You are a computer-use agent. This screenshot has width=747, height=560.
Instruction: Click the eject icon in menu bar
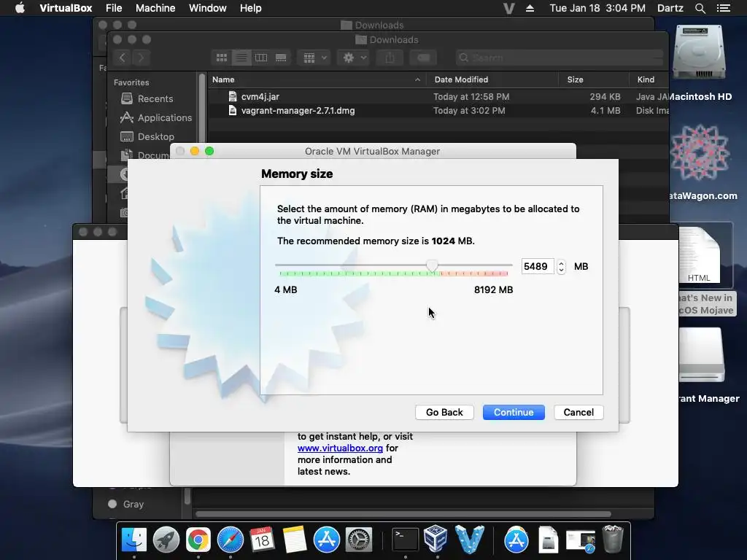point(530,8)
